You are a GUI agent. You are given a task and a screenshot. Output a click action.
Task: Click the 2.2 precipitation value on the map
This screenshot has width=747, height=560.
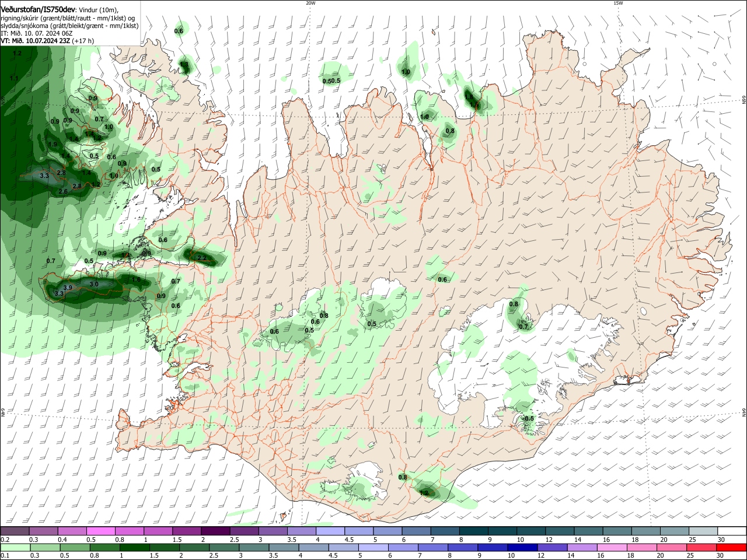(202, 258)
